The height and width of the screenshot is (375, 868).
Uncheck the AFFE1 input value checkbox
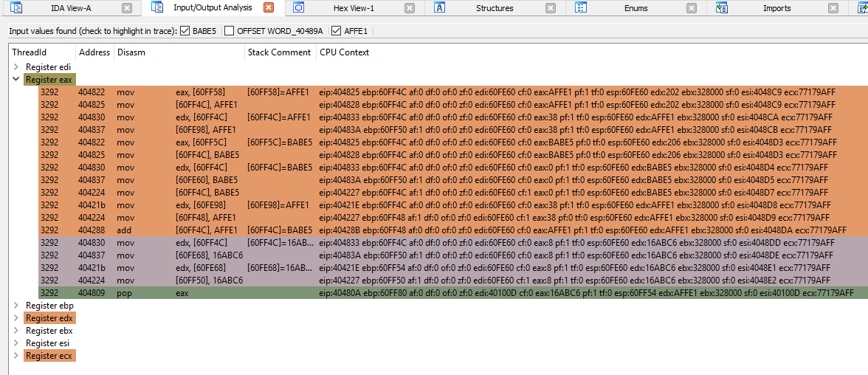click(x=336, y=31)
